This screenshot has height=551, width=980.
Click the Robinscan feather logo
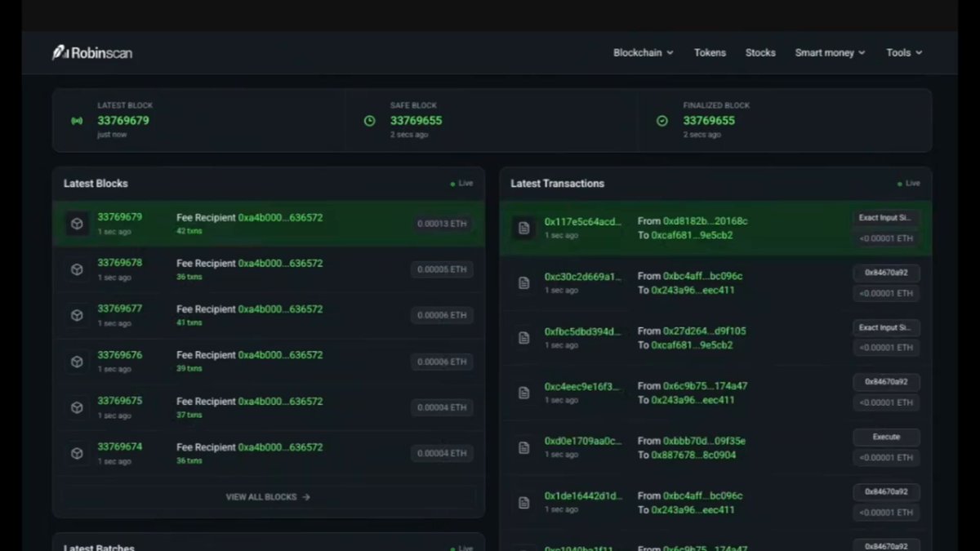60,53
